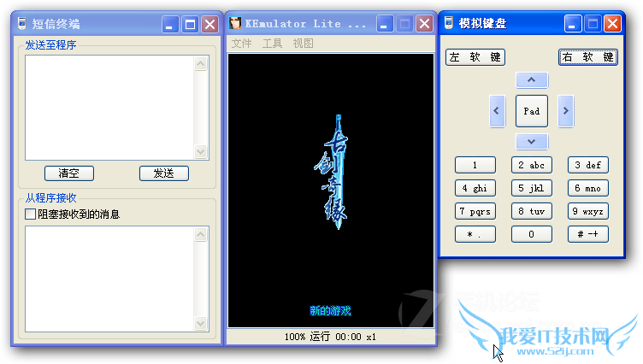Image resolution: width=643 pixels, height=364 pixels.
Task: Click the asterisk * . key
Action: coord(475,234)
